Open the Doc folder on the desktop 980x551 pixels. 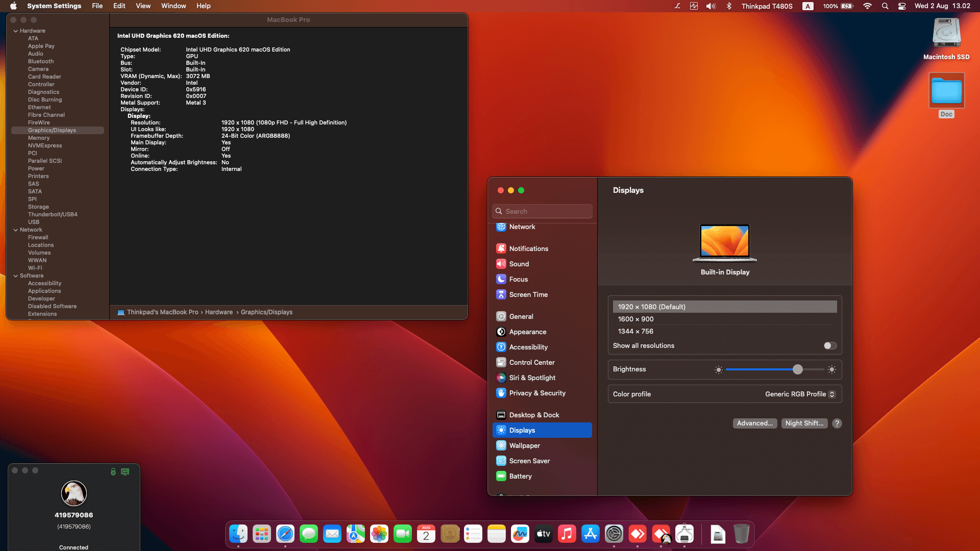point(946,90)
